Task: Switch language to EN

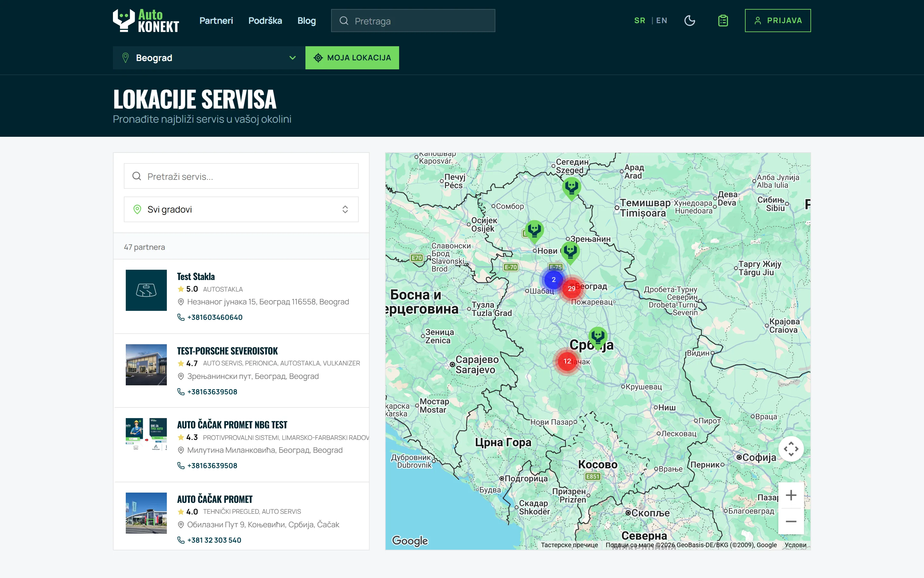Action: [x=662, y=21]
